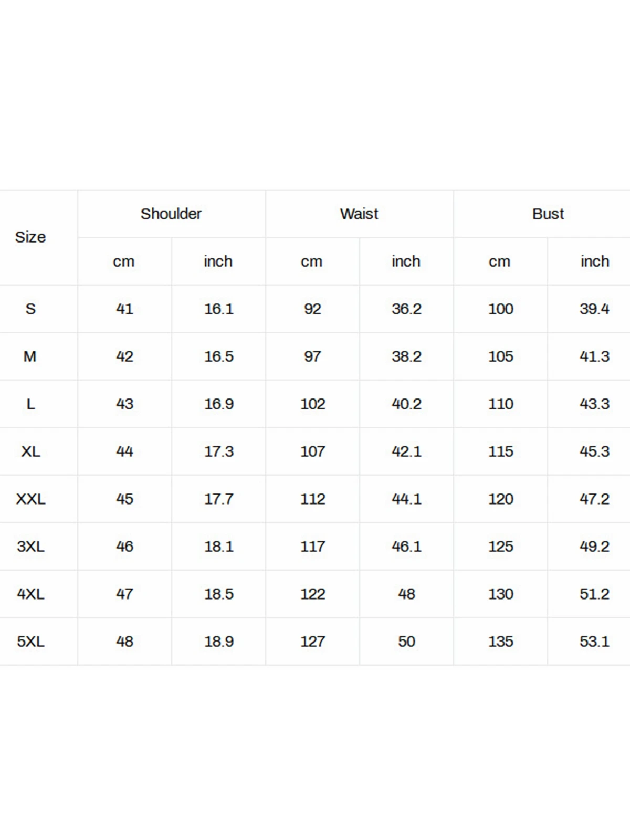The width and height of the screenshot is (630, 840).
Task: Click the Shoulder column header
Action: point(171,214)
